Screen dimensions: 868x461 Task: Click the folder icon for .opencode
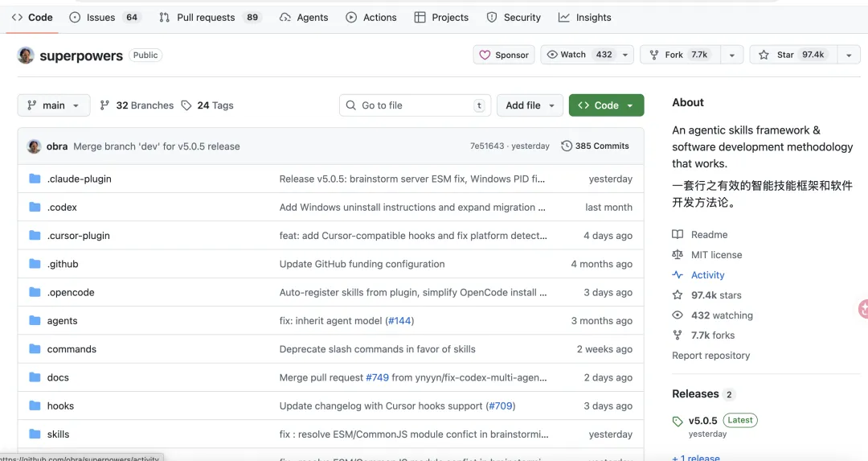click(x=35, y=292)
